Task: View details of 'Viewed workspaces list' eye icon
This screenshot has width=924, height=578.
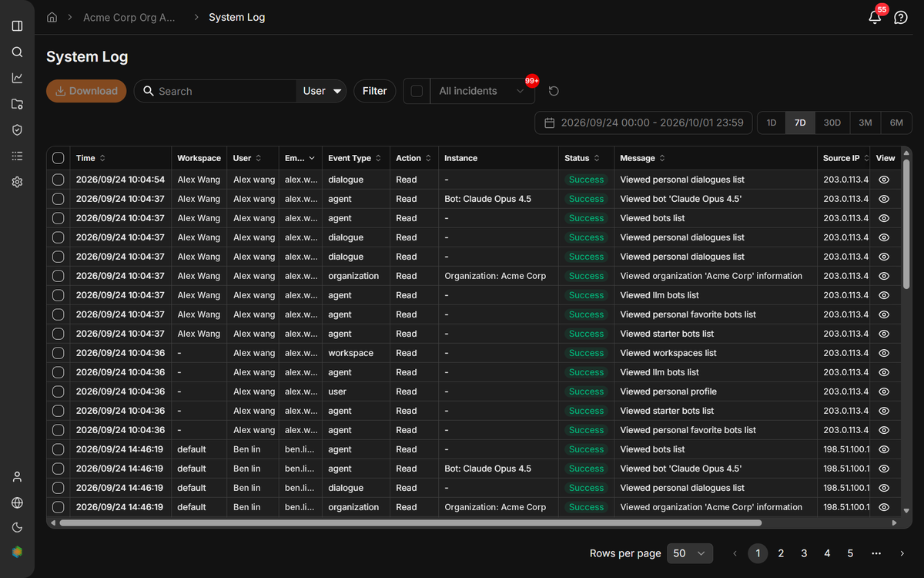Action: click(884, 353)
